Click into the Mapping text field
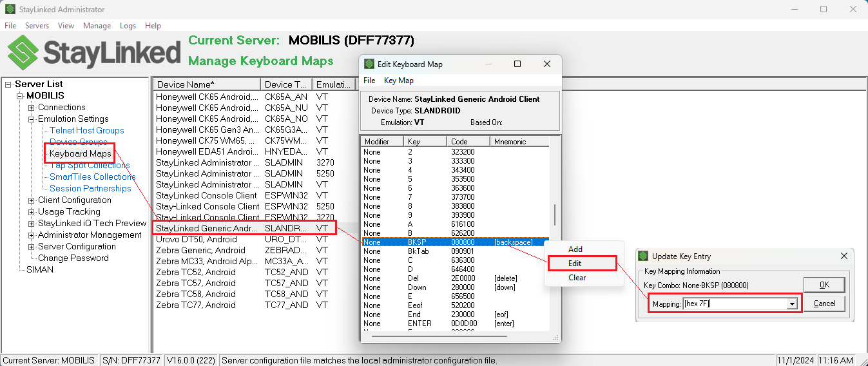Image resolution: width=868 pixels, height=366 pixels. (733, 303)
